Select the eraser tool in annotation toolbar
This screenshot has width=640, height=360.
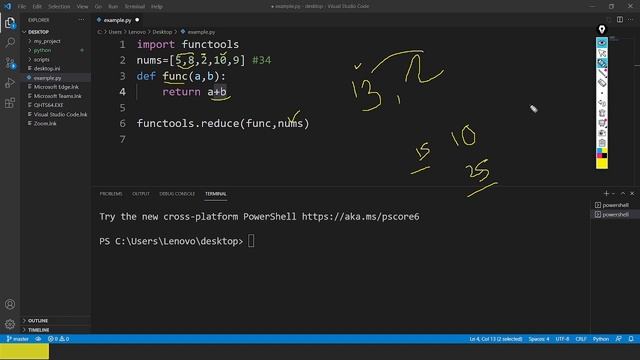(x=602, y=83)
